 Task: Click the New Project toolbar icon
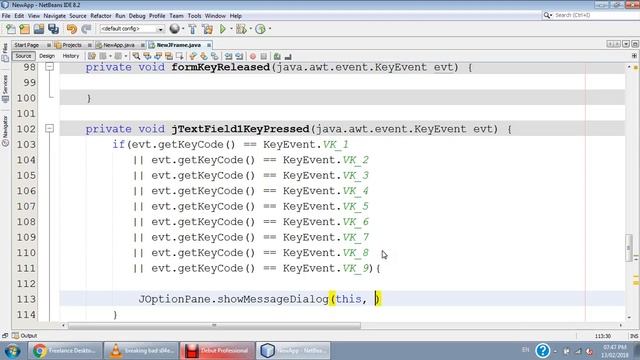[24, 29]
